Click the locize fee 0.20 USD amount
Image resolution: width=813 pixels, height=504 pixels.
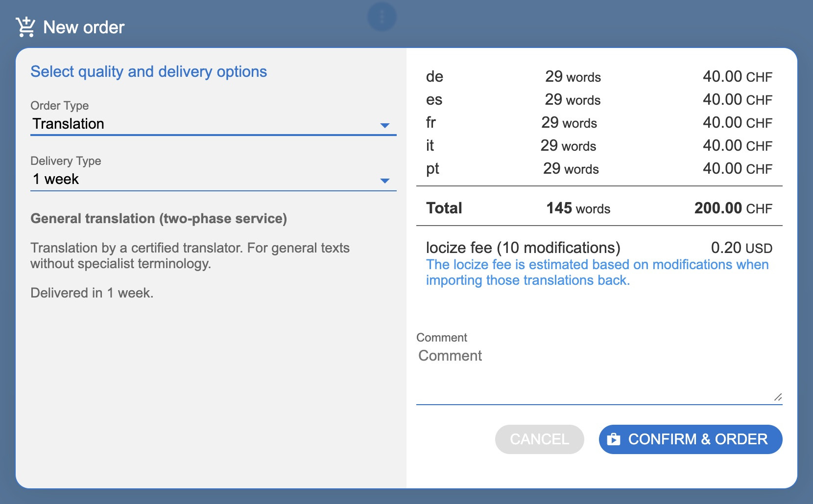[741, 248]
